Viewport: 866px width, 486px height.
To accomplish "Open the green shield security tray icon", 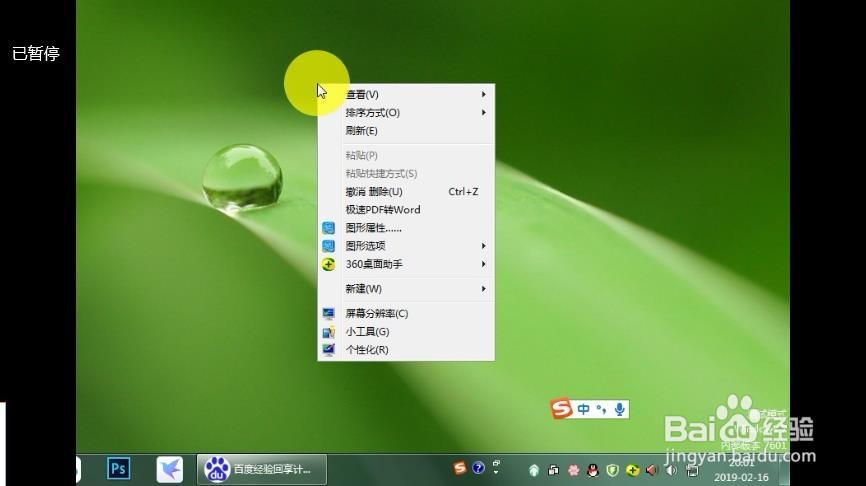I will 612,471.
